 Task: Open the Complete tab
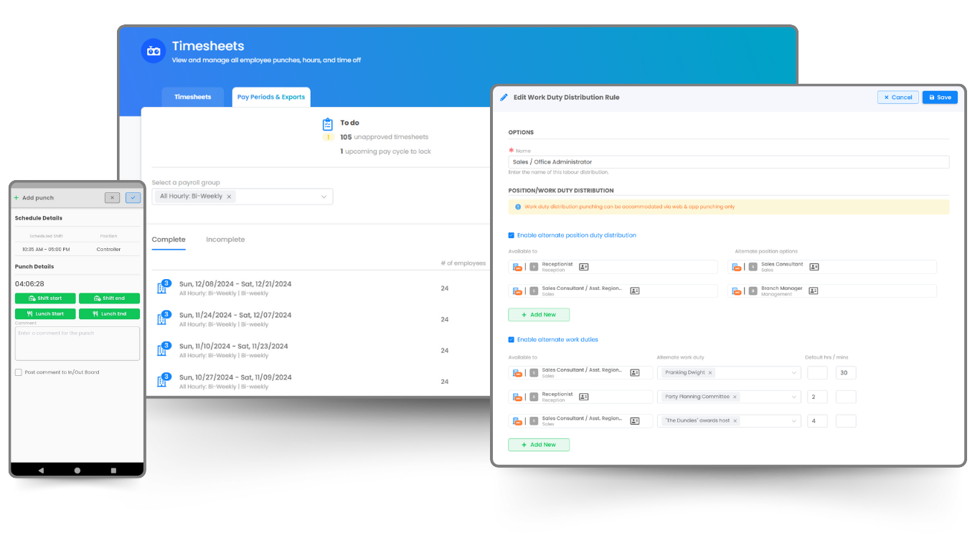169,240
